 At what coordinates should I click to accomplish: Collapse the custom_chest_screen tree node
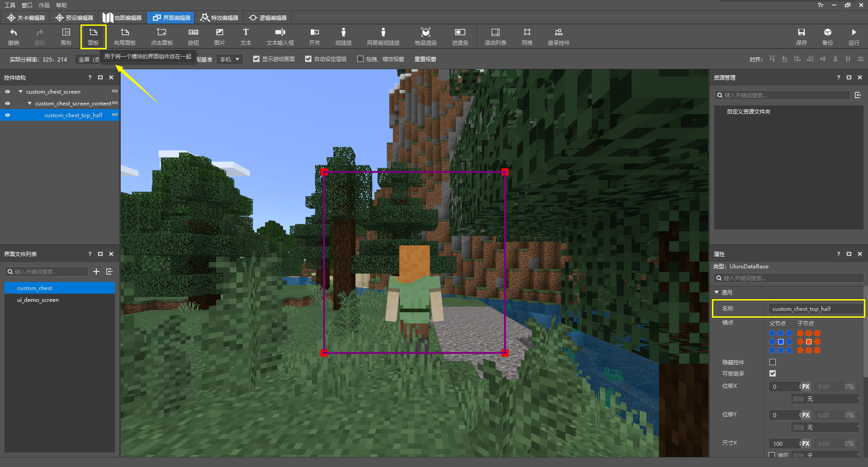tap(20, 92)
